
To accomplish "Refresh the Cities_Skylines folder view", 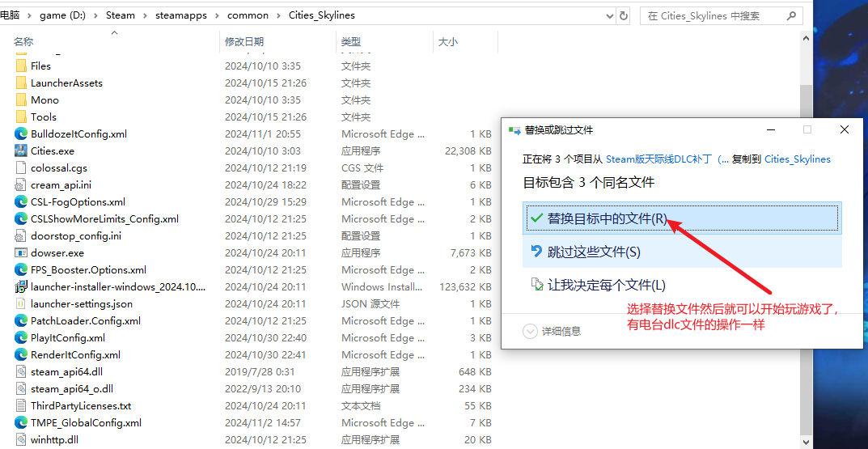I will coord(624,15).
